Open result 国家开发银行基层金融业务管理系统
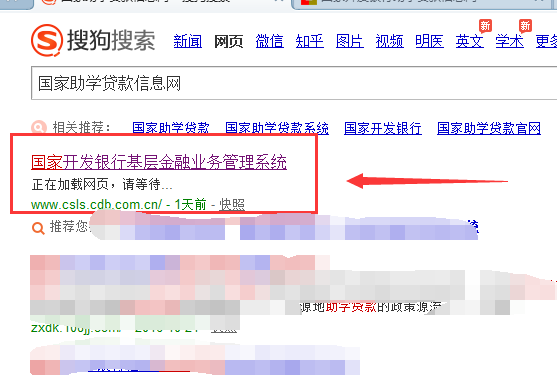Image resolution: width=557 pixels, height=377 pixels. pos(159,162)
